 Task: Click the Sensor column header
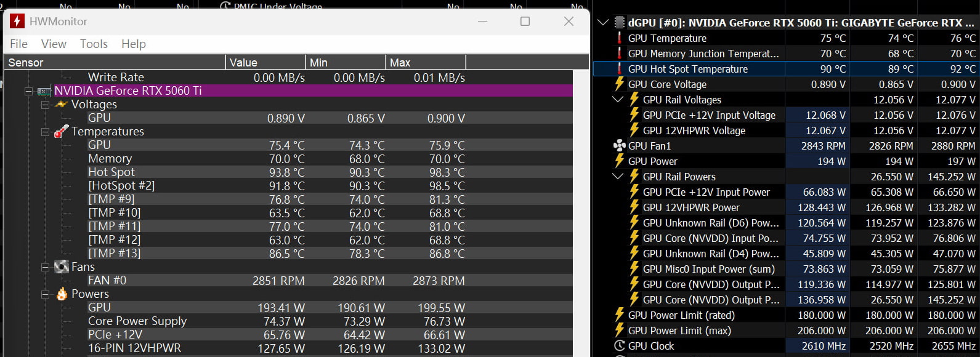(x=115, y=62)
